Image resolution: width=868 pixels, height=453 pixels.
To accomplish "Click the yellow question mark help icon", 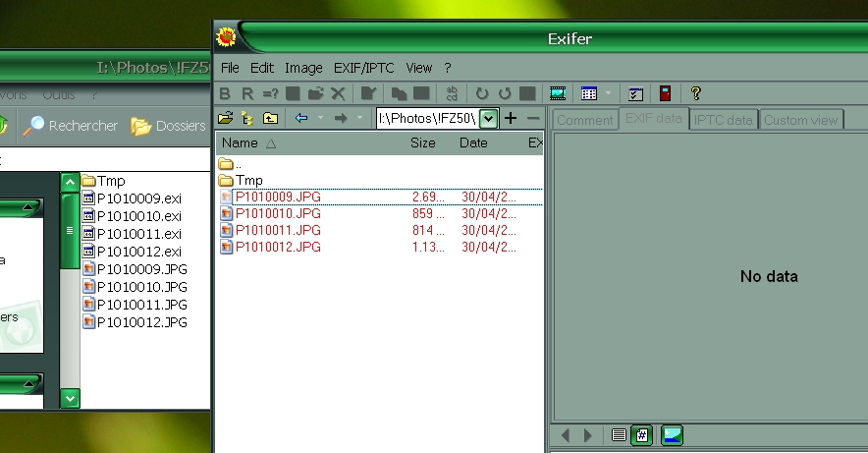I will click(x=696, y=93).
